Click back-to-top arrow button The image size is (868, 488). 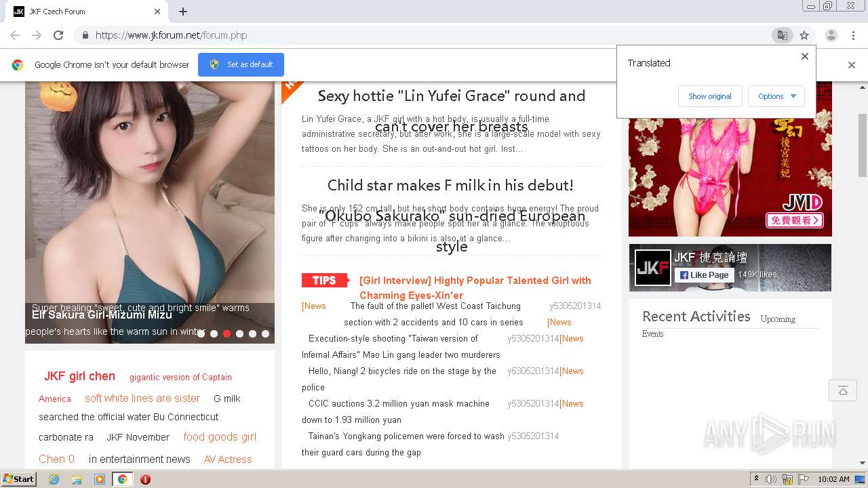[842, 390]
